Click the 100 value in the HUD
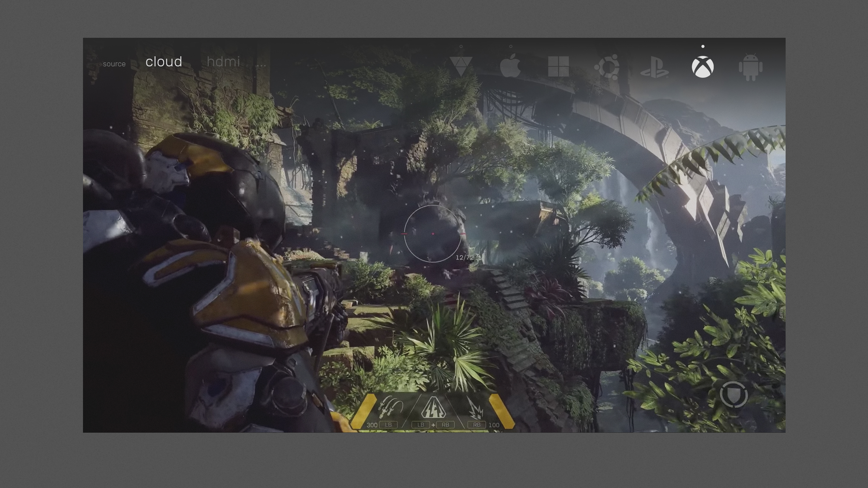The height and width of the screenshot is (488, 868). (x=494, y=425)
